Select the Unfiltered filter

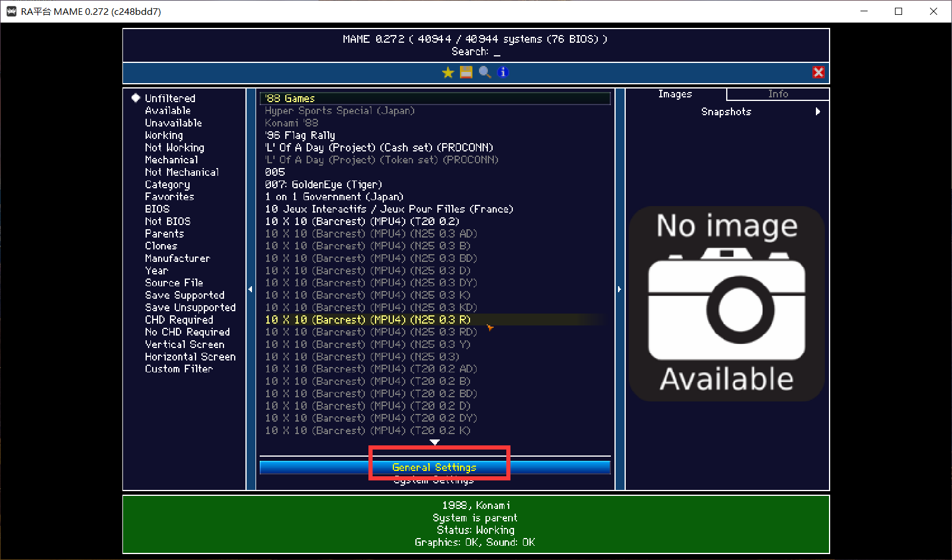(x=170, y=99)
